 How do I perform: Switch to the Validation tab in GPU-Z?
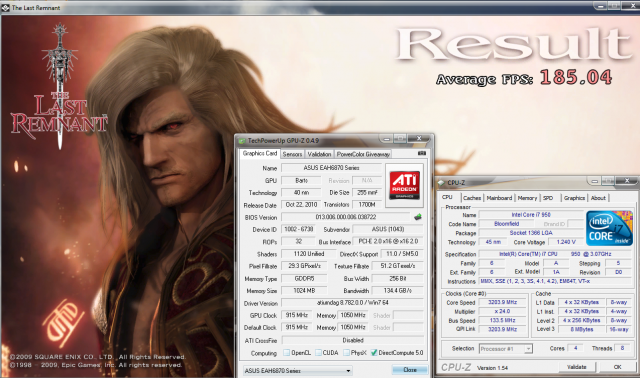pos(319,154)
